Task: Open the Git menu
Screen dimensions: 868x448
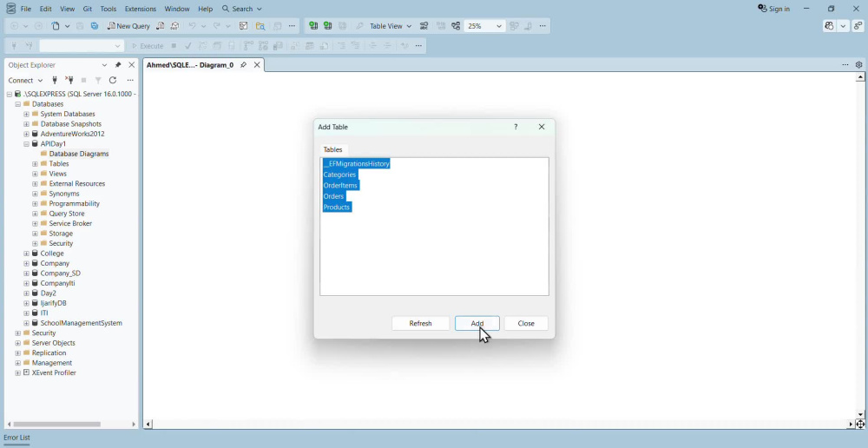Action: tap(87, 9)
